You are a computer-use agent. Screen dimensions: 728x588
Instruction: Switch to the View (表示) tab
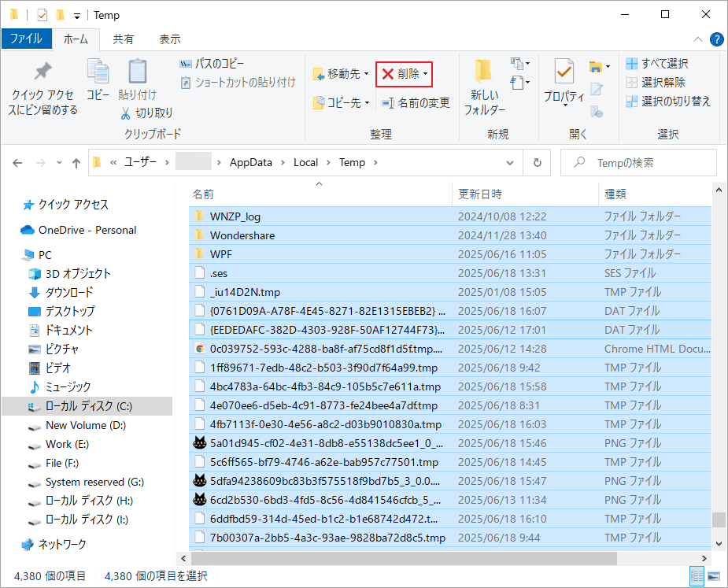[x=169, y=39]
